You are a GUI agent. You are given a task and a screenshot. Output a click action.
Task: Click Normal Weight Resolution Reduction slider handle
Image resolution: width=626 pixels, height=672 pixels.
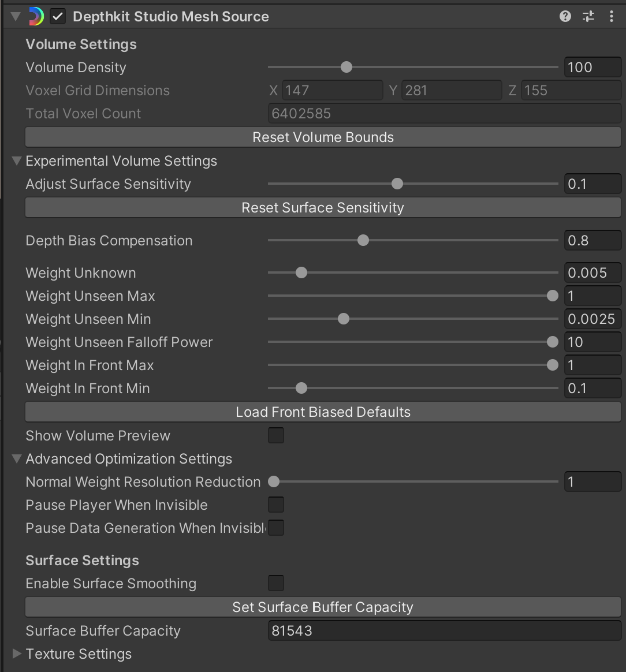[274, 481]
